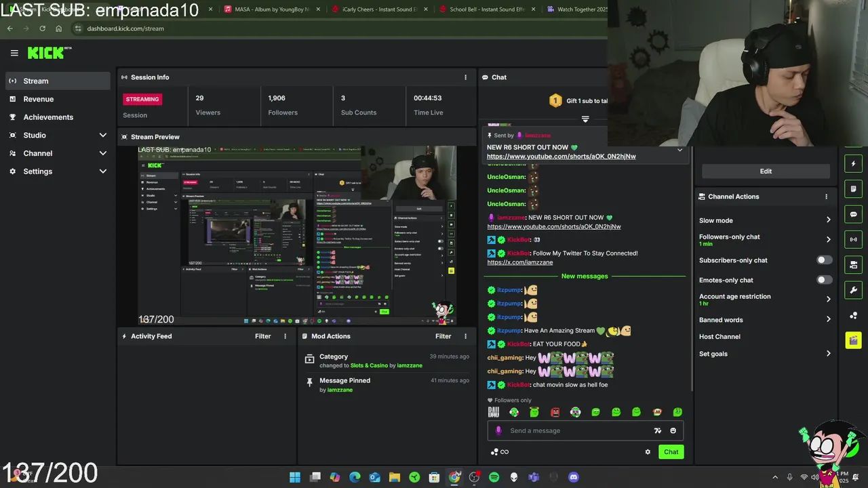Toggle Subscribers-only chat switch
The image size is (868, 488).
click(824, 260)
